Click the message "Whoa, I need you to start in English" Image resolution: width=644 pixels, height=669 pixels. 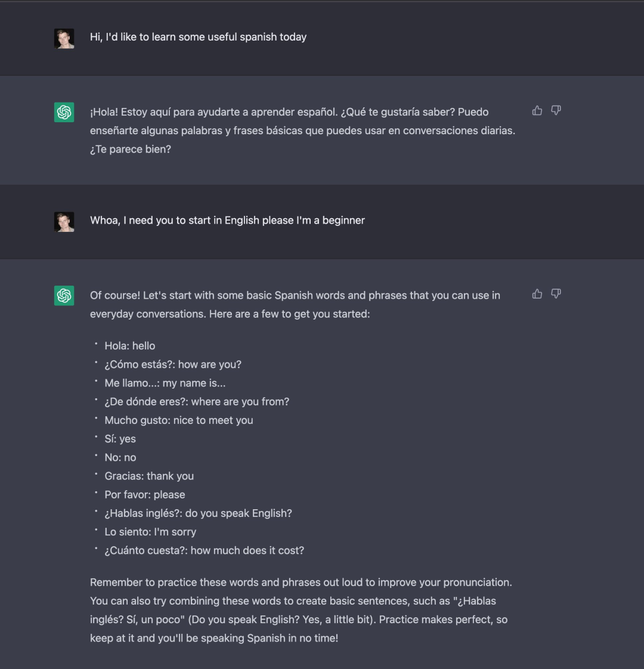pyautogui.click(x=227, y=221)
